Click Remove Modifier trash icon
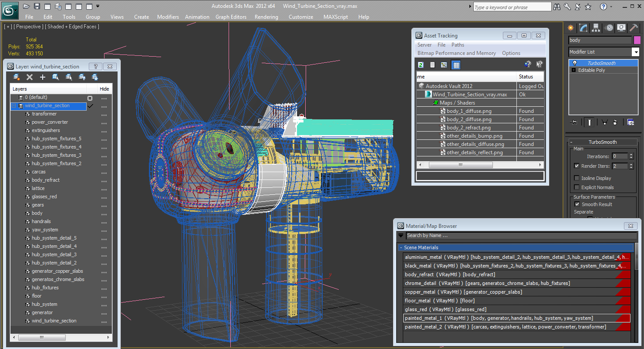Image resolution: width=644 pixels, height=349 pixels. click(x=615, y=122)
